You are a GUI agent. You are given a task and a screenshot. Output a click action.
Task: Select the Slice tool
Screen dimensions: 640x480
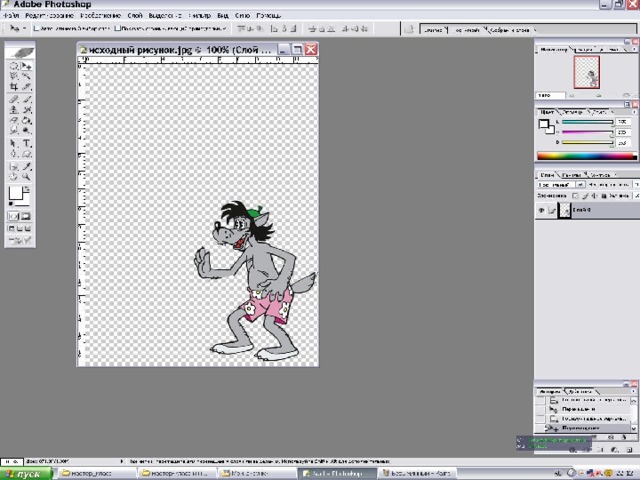pyautogui.click(x=27, y=87)
